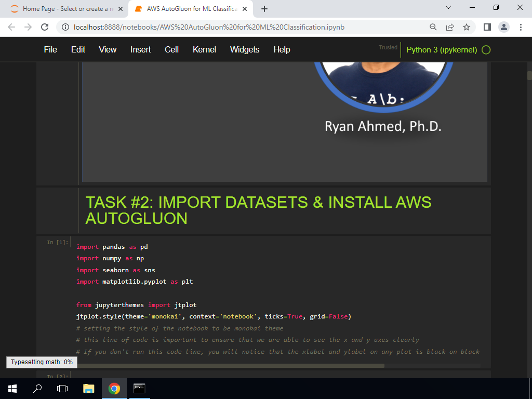532x399 pixels.
Task: Click the kernel idle status circle
Action: (x=486, y=50)
